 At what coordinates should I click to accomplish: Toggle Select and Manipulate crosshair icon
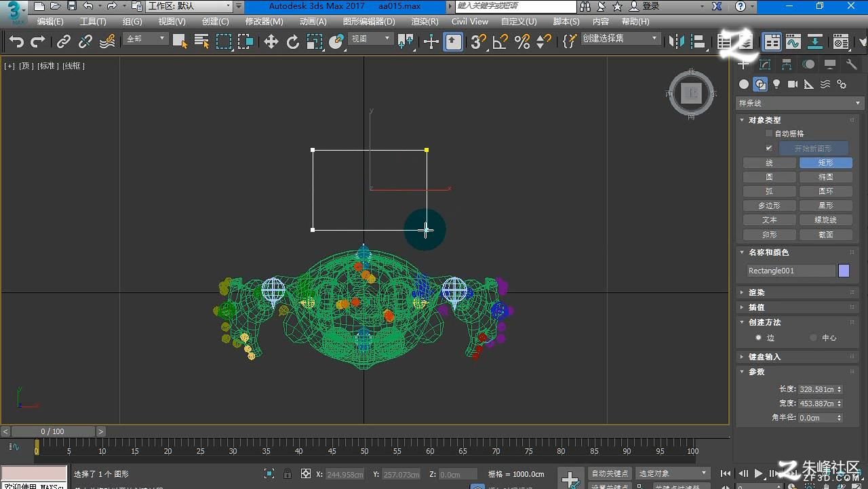coord(431,42)
